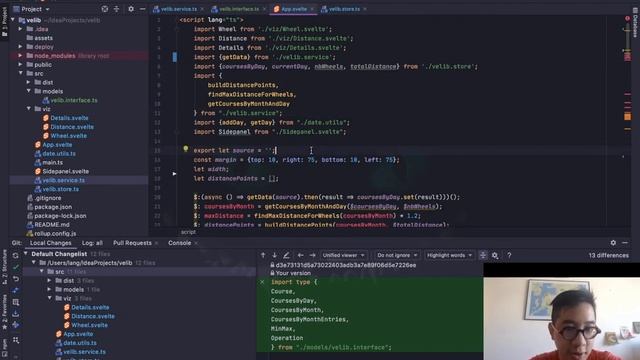Image resolution: width=640 pixels, height=360 pixels.
Task: Open the Highlight words dropdown
Action: (449, 255)
